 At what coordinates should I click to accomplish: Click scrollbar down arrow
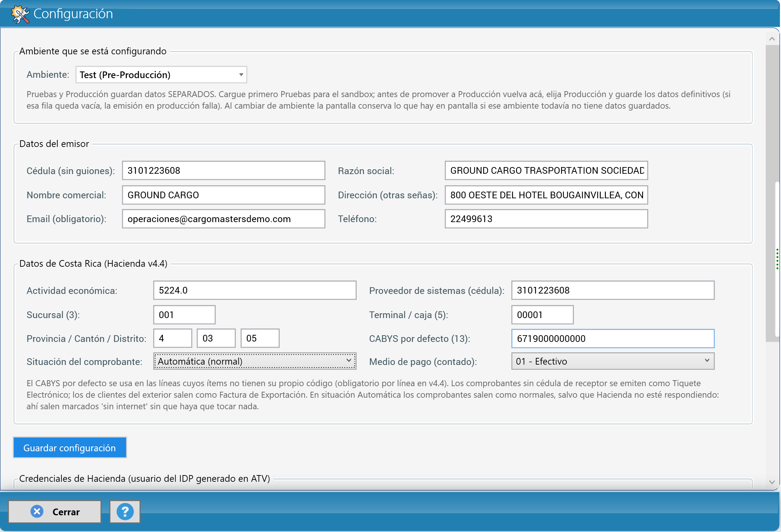(772, 482)
